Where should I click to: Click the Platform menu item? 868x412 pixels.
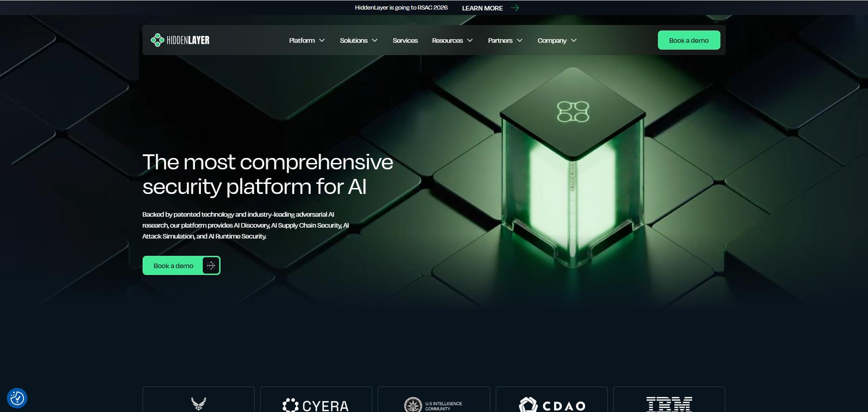coord(302,40)
